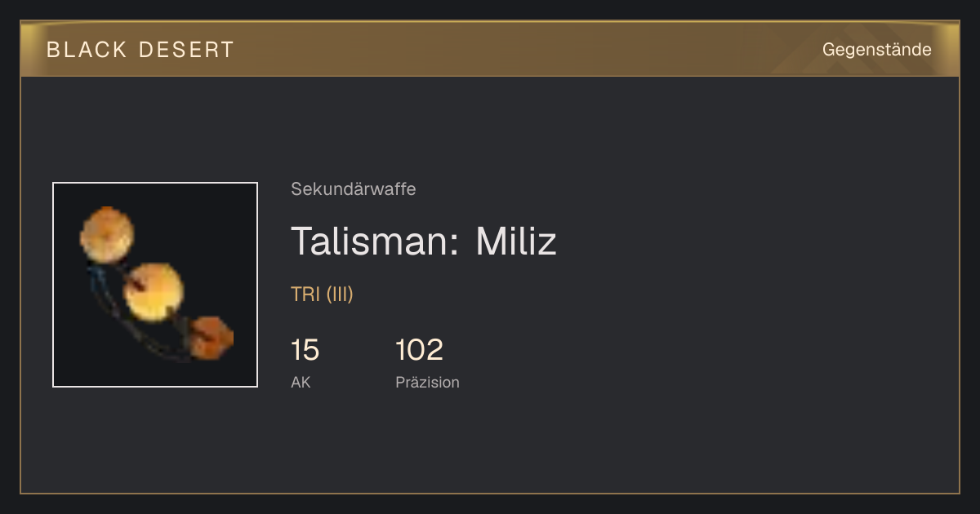Click the word DESERT in header
The width and height of the screenshot is (980, 514).
coord(186,50)
